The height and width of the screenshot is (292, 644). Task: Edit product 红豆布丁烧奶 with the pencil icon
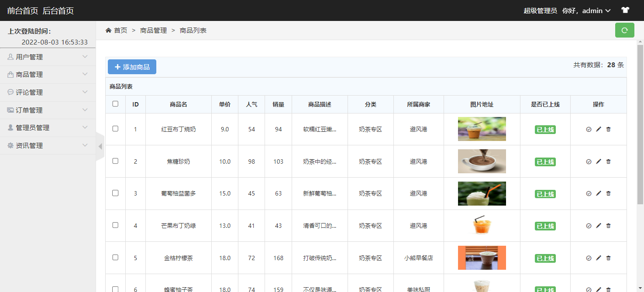pos(599,129)
